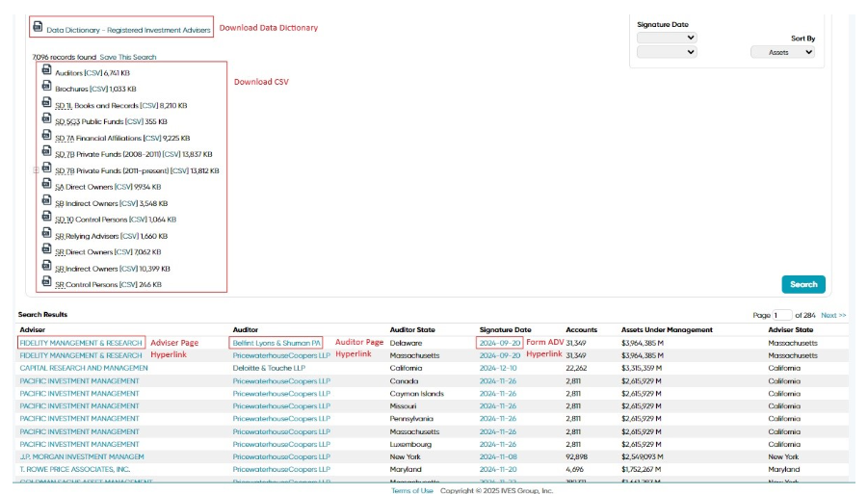Open the Sort By Assets dropdown
The width and height of the screenshot is (868, 494).
click(x=783, y=52)
